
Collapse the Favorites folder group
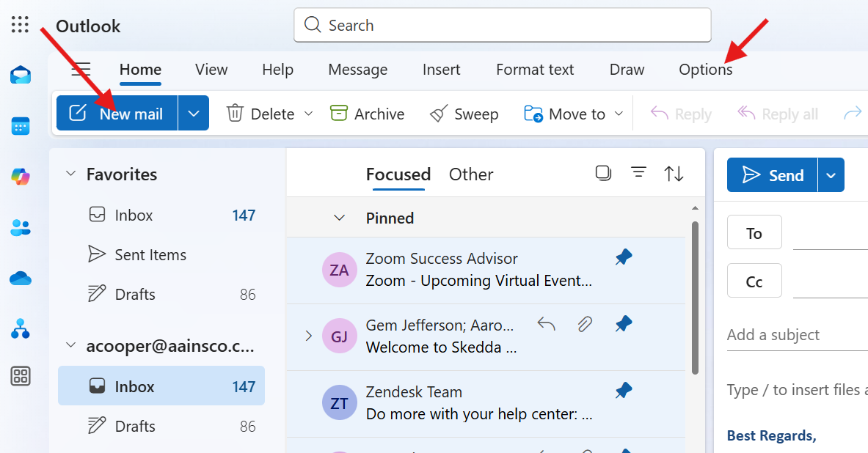tap(71, 174)
